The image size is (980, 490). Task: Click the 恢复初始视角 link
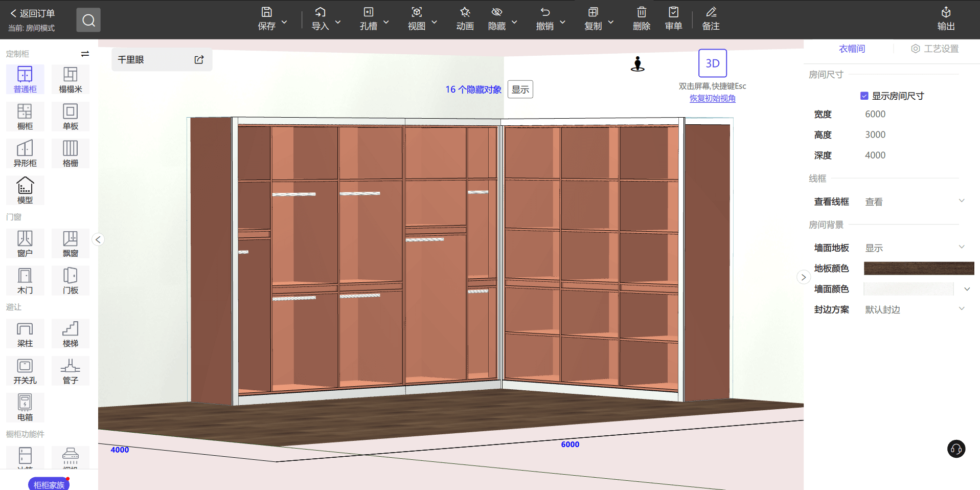712,98
